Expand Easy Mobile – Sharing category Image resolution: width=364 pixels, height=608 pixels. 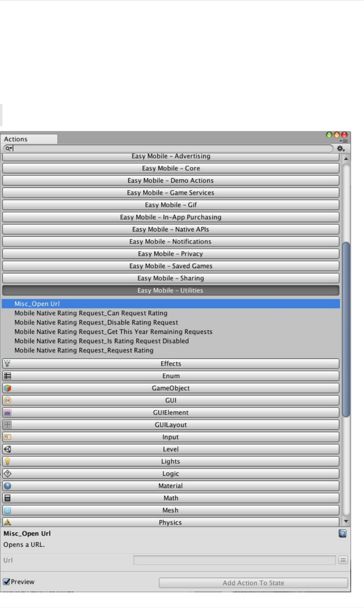tap(171, 278)
